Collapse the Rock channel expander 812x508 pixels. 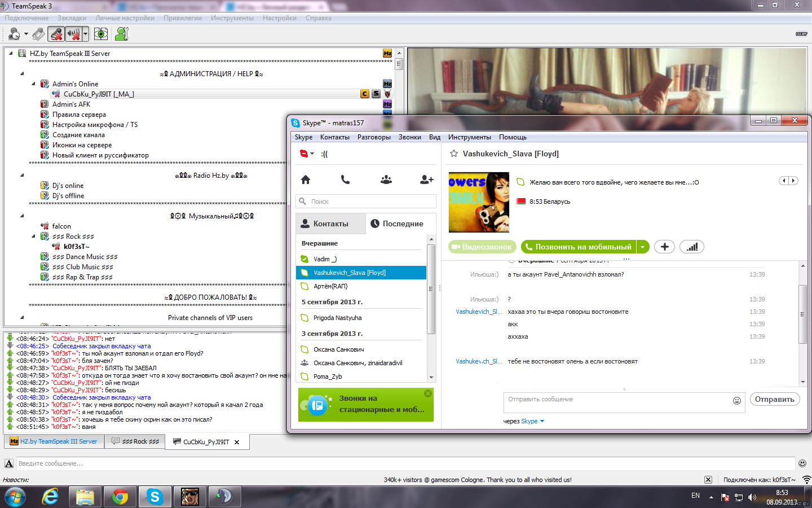[x=33, y=236]
